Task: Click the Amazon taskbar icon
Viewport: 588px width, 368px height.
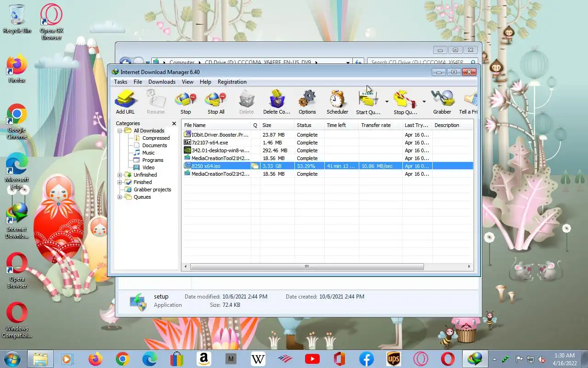Action: pos(204,359)
